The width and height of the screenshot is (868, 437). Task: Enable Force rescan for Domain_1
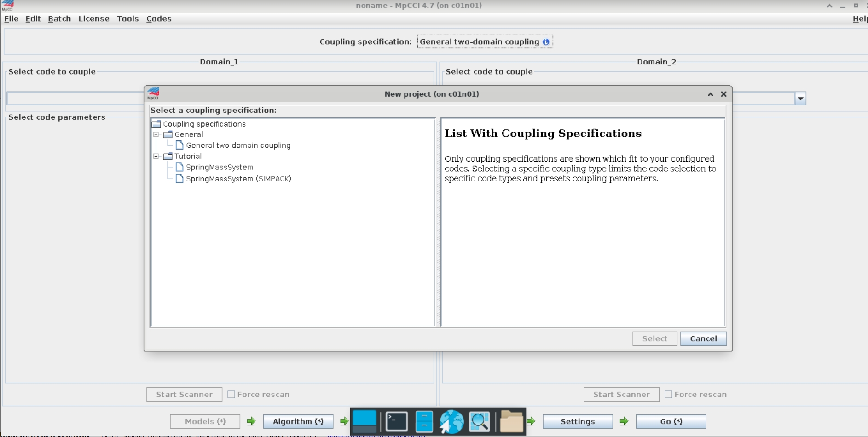click(x=231, y=395)
